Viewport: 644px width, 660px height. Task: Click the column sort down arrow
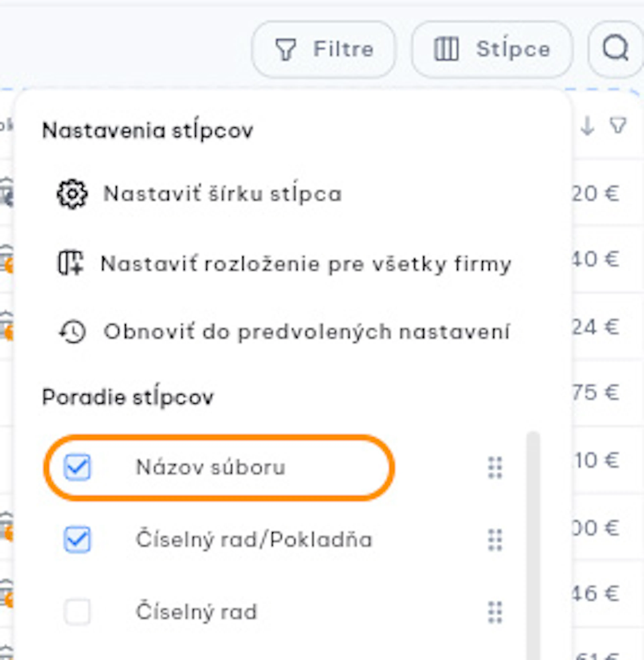tap(587, 126)
